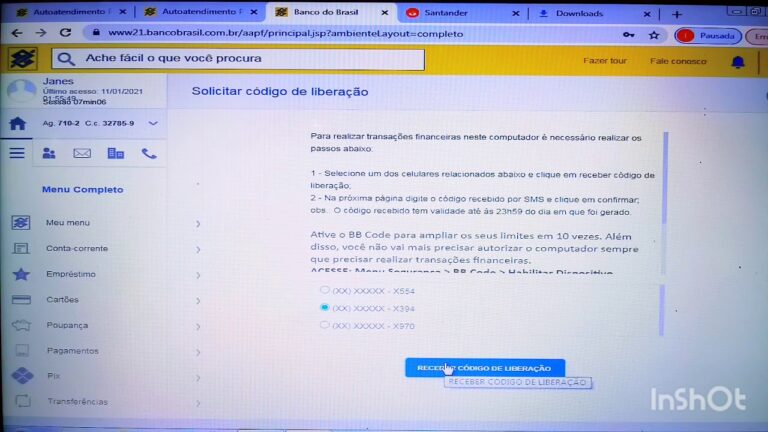View site info lock icon

[x=96, y=33]
